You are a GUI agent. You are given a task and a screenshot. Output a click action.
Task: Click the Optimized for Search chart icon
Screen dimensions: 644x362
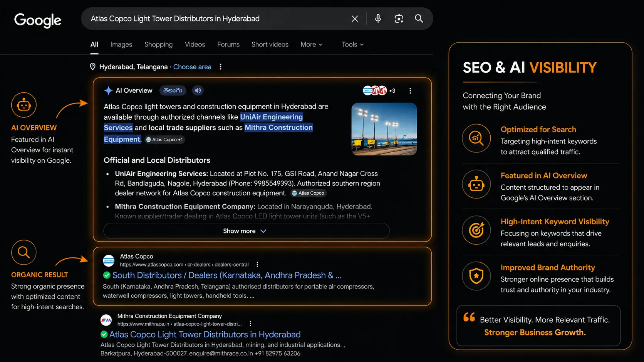[476, 138]
